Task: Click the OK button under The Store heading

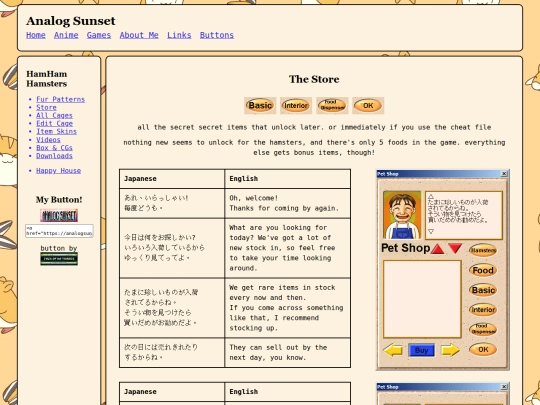Action: point(368,105)
